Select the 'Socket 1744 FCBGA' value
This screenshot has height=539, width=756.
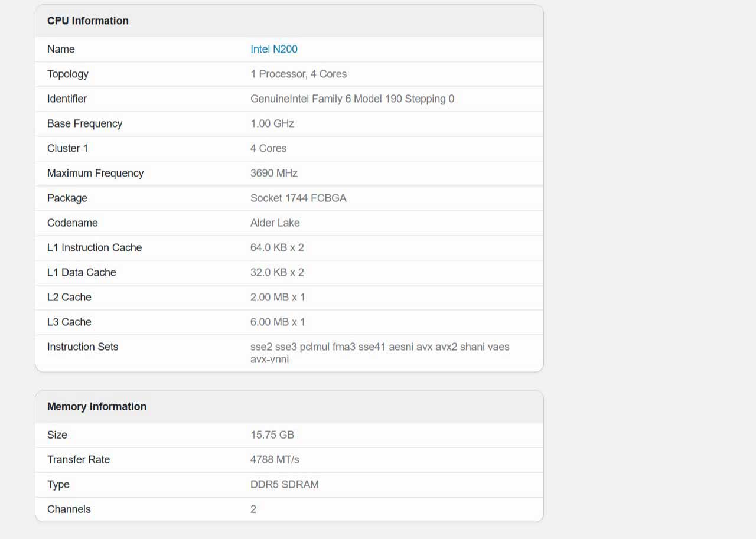pos(298,198)
